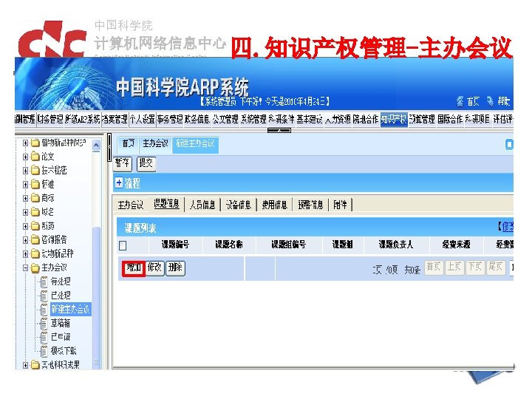Expand the 技术秘密 tree node
Viewport: 532px width, 399px height.
point(25,171)
